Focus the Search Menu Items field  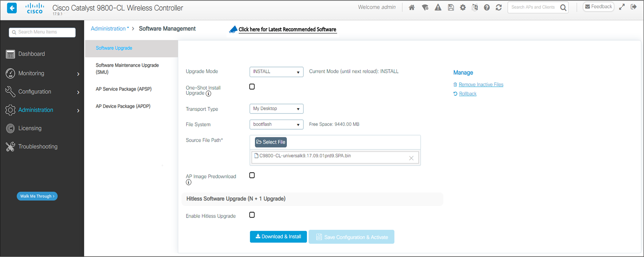click(42, 32)
